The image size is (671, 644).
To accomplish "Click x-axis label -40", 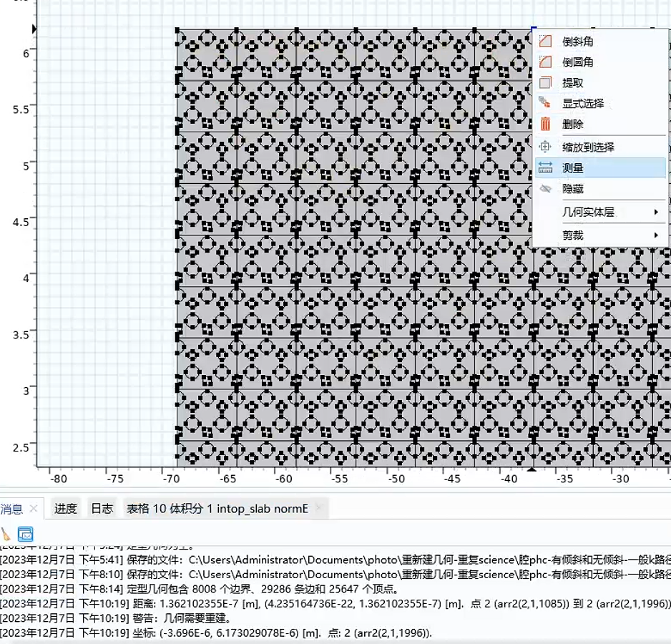I will point(509,478).
